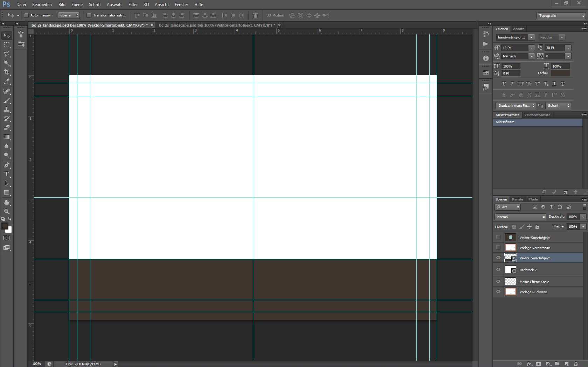588x367 pixels.
Task: Hide the Rechteck 2 layer
Action: 498,270
